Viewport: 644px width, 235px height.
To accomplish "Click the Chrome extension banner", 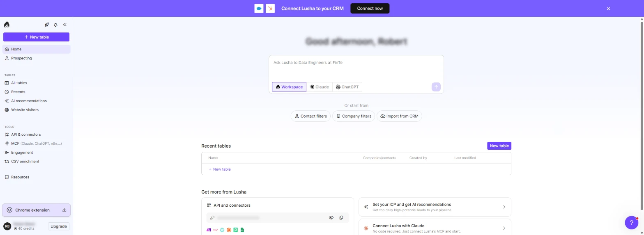I will tap(36, 210).
